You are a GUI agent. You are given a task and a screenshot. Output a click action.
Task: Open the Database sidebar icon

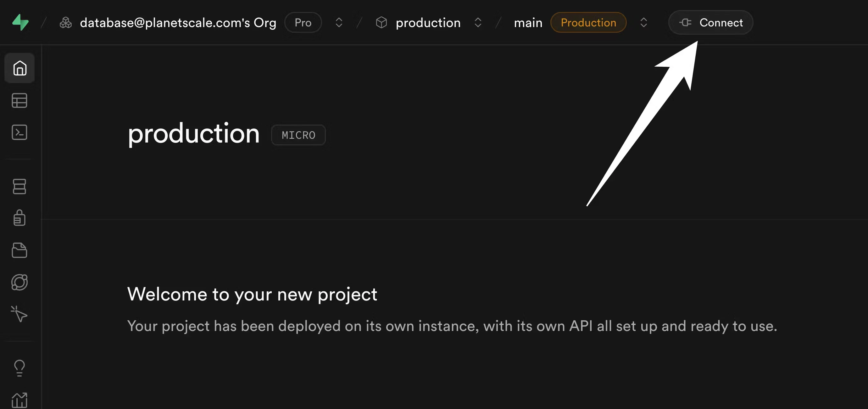19,187
